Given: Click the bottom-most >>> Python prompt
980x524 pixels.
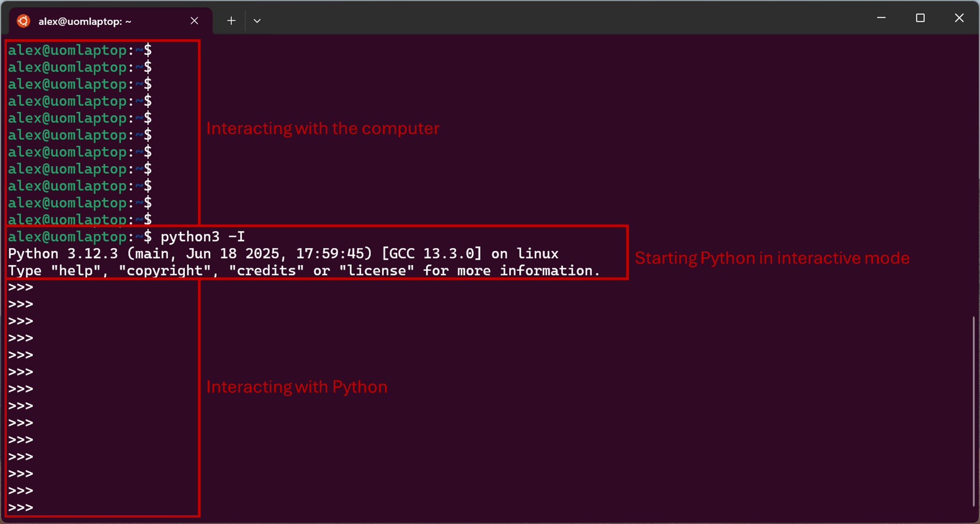Looking at the screenshot, I should click(21, 507).
